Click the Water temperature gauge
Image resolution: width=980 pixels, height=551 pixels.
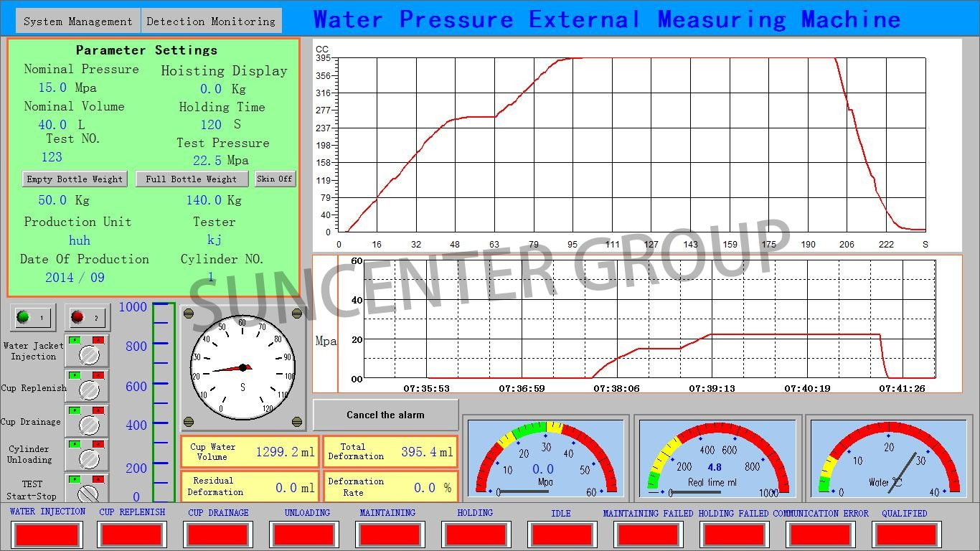888,459
